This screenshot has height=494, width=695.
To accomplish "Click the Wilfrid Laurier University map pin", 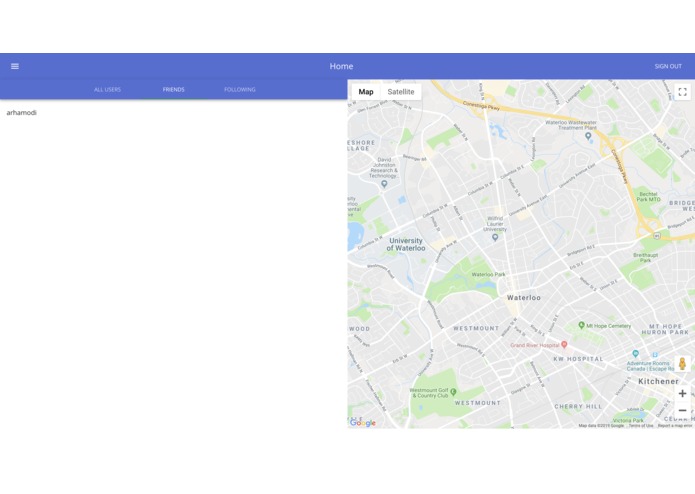I will click(495, 237).
